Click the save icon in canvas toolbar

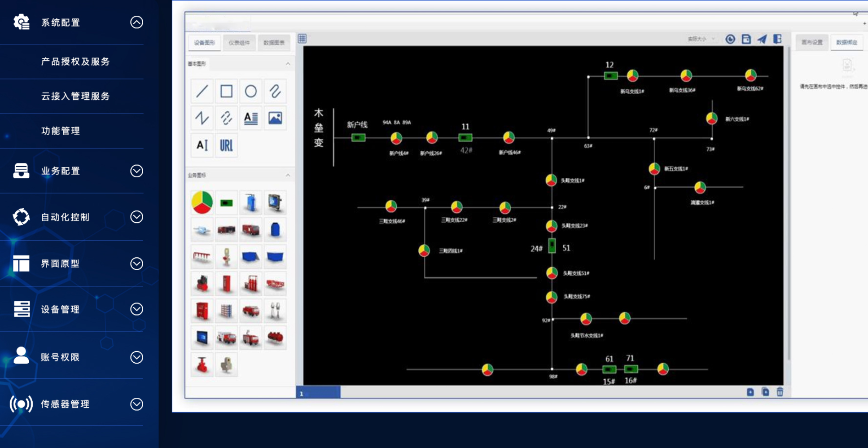pos(746,40)
